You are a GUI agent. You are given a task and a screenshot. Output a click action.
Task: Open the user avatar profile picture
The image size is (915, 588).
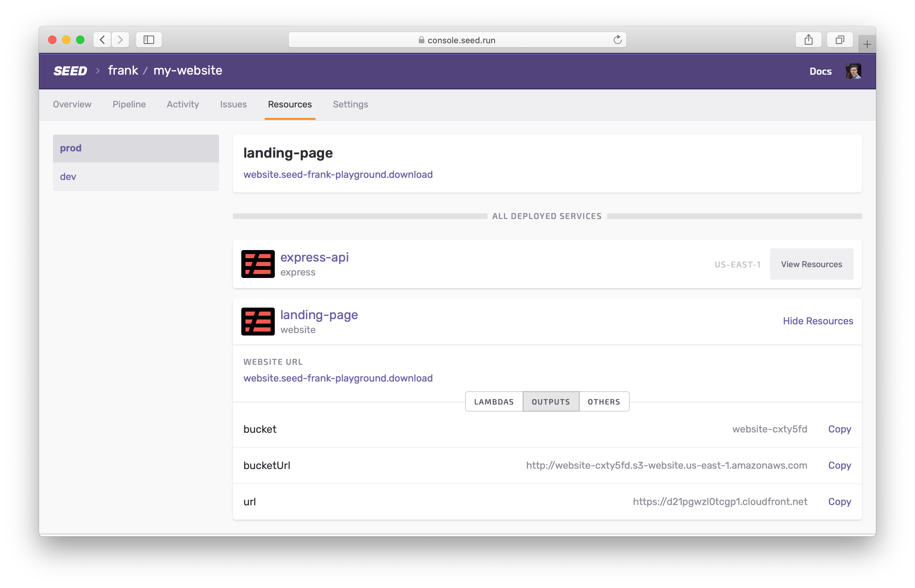tap(853, 71)
